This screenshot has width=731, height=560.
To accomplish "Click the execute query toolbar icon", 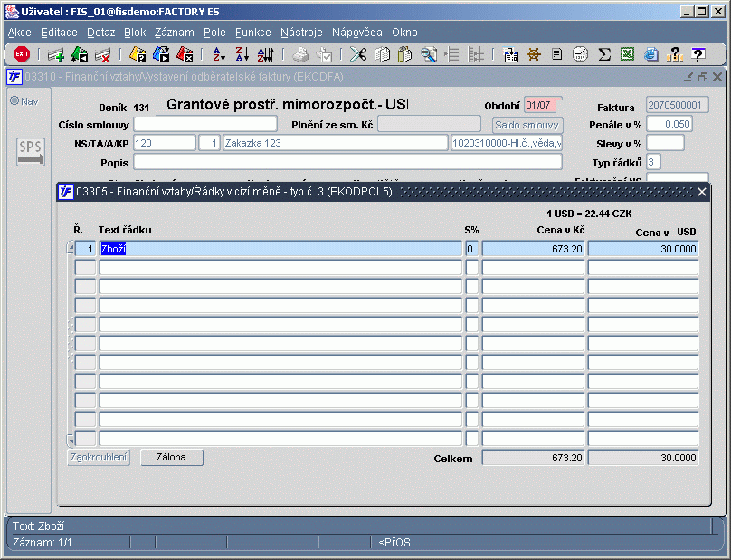I will [161, 55].
